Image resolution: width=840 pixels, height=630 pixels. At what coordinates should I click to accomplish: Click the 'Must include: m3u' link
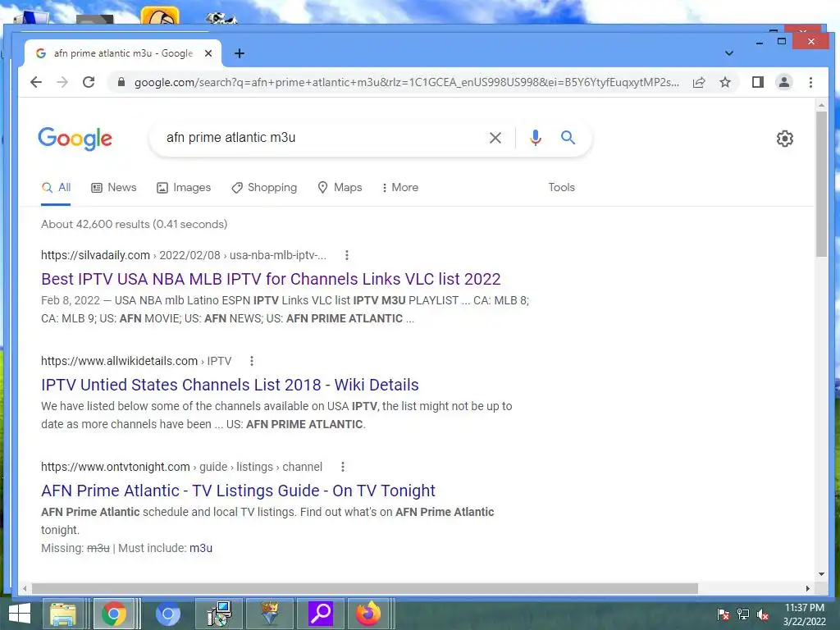tap(201, 548)
